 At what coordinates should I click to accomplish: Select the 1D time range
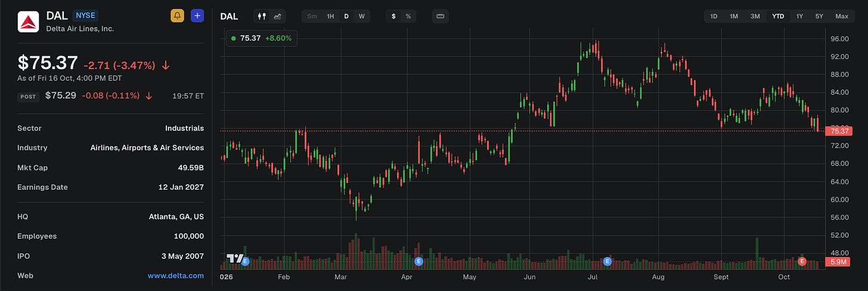point(714,16)
